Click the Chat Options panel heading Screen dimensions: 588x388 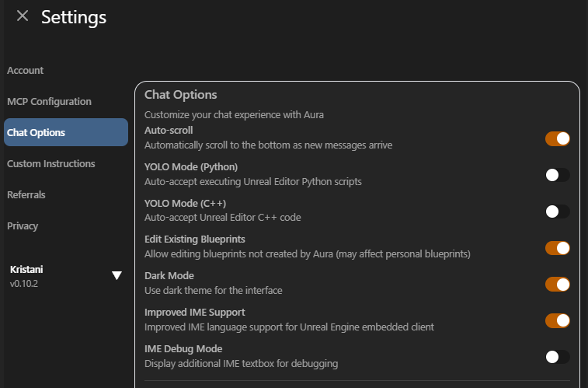pyautogui.click(x=181, y=95)
